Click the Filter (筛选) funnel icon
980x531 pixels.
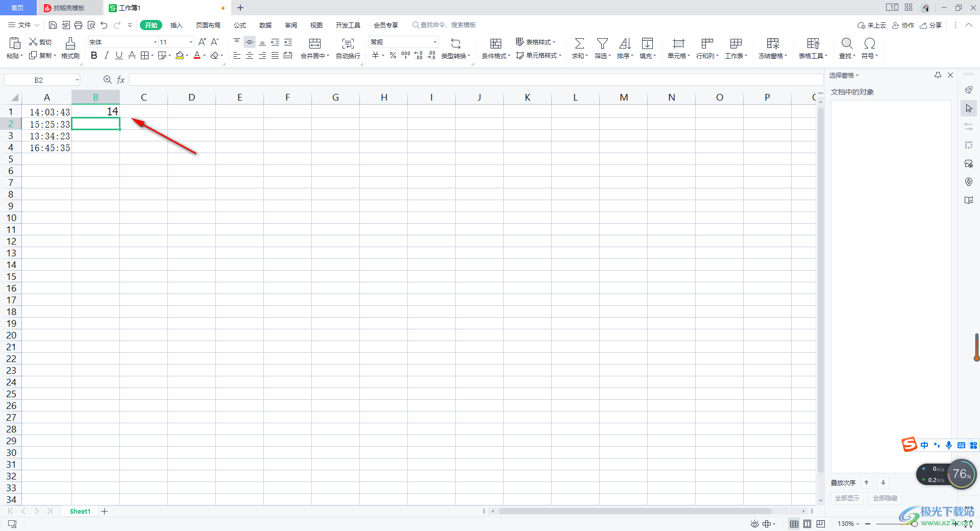pos(602,43)
